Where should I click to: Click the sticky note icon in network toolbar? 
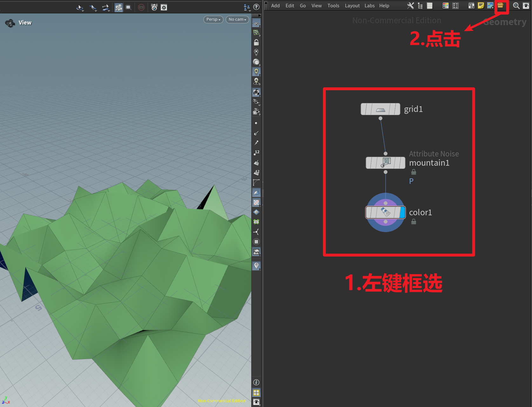click(481, 5)
